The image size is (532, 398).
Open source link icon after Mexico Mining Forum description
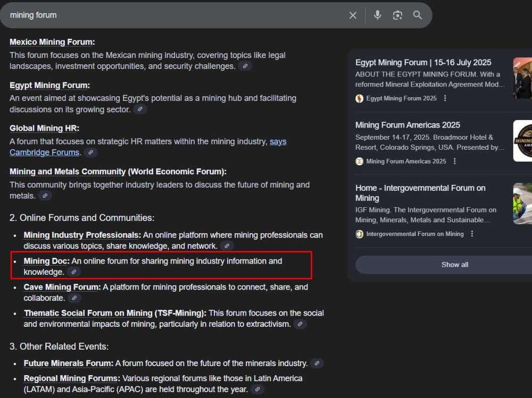tap(245, 66)
